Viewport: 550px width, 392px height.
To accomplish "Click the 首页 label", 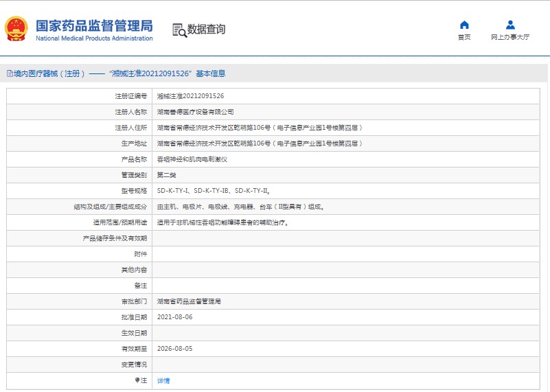I will [x=464, y=37].
